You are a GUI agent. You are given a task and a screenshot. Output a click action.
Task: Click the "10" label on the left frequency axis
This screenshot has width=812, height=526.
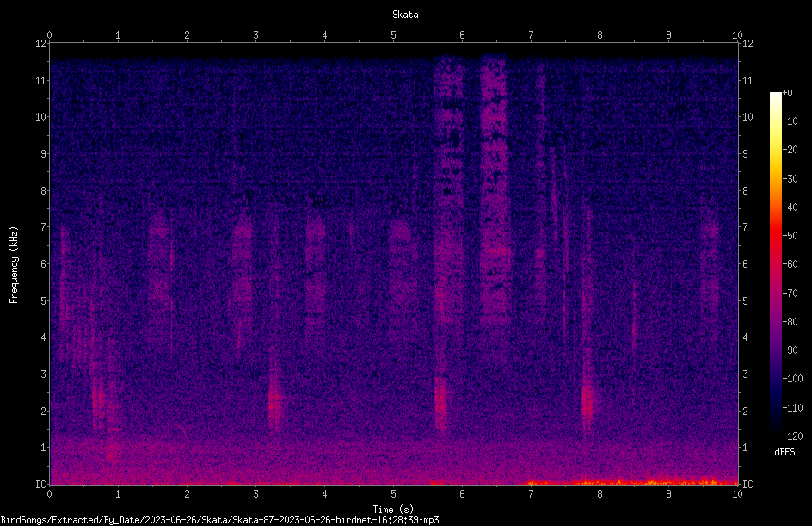tap(41, 116)
